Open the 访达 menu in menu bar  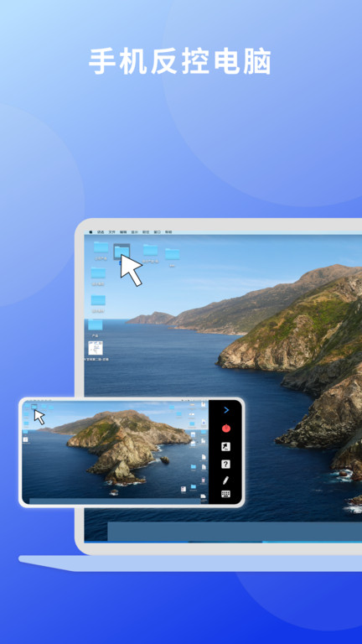101,232
